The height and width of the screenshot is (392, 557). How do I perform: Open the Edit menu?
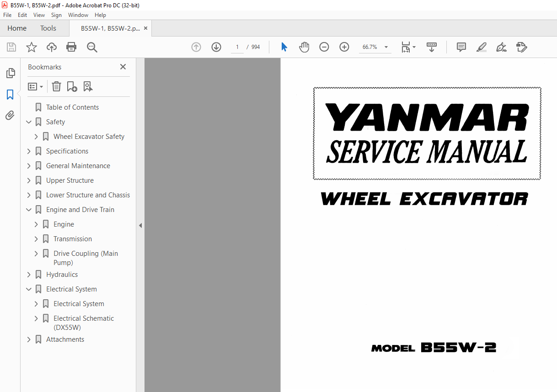click(22, 15)
